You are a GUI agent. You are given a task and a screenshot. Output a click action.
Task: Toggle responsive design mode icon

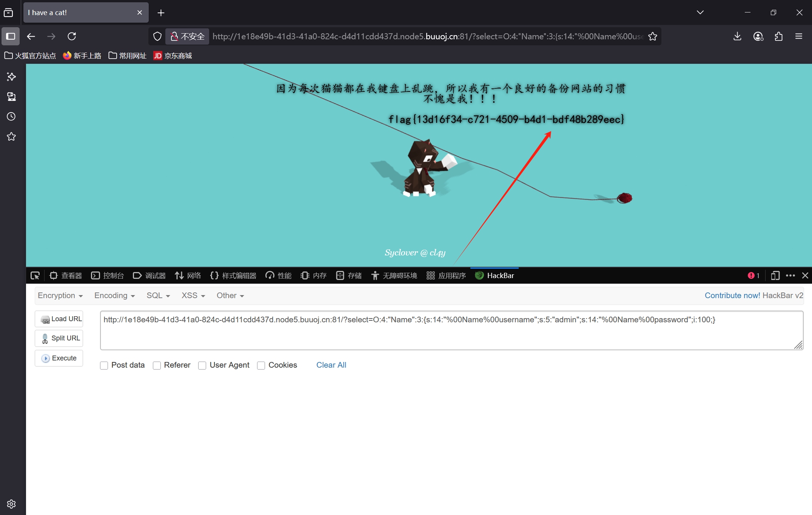point(775,275)
